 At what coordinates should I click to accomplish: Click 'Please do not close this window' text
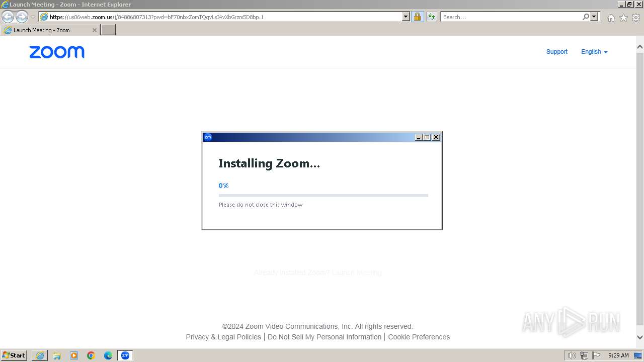(261, 205)
